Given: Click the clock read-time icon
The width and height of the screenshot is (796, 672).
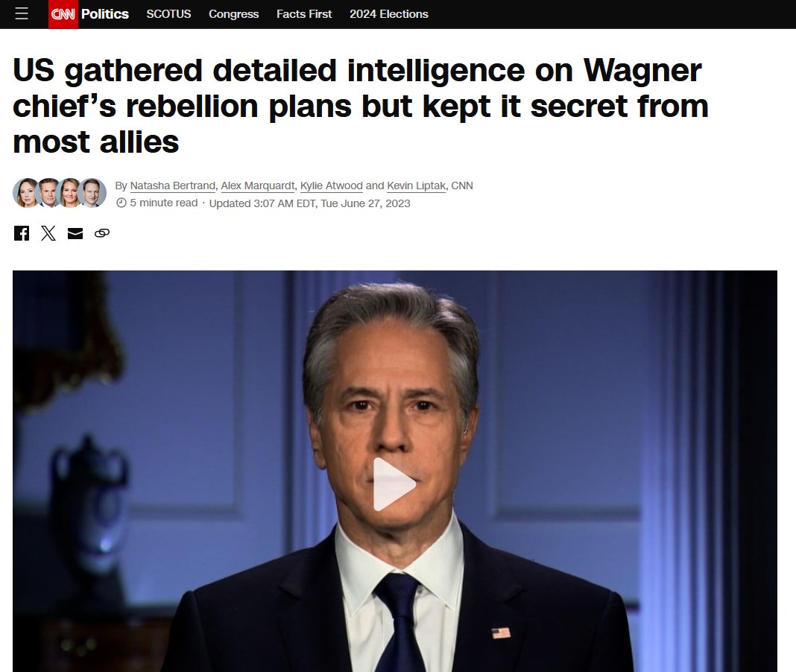Looking at the screenshot, I should point(121,203).
